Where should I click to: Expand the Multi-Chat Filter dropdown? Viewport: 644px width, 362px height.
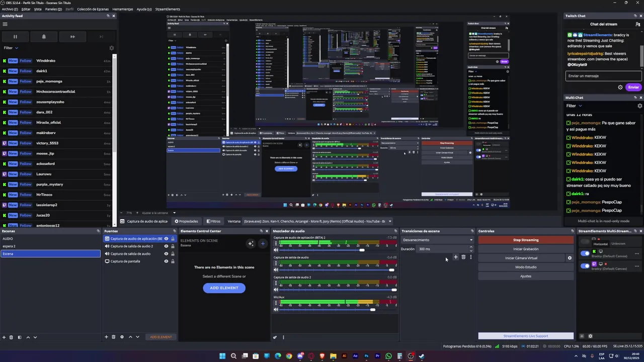[574, 106]
